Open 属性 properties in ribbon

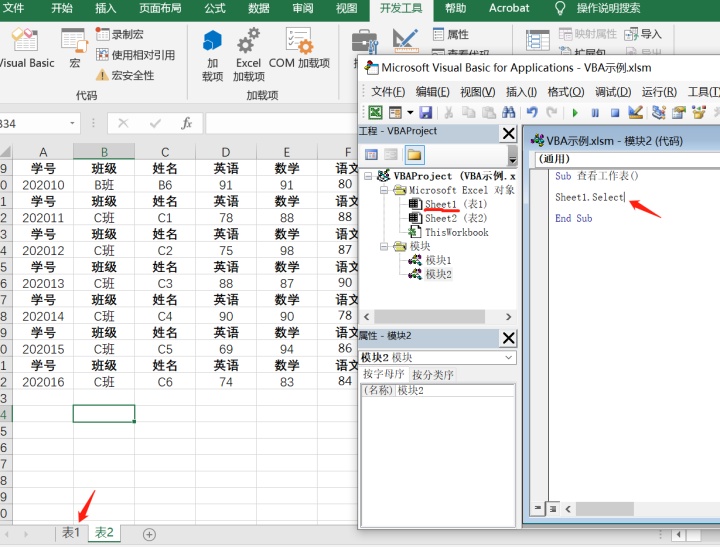(451, 34)
